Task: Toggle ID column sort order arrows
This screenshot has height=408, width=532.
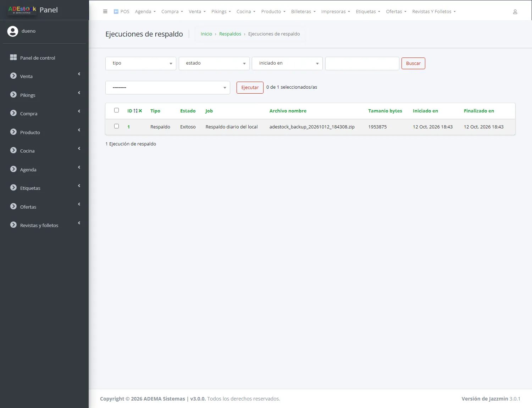Action: click(135, 111)
